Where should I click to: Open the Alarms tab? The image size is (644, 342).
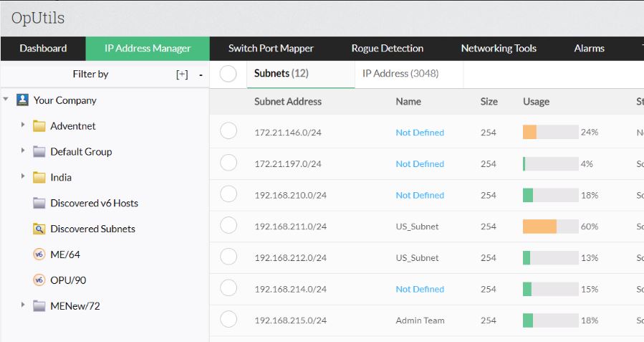click(590, 49)
